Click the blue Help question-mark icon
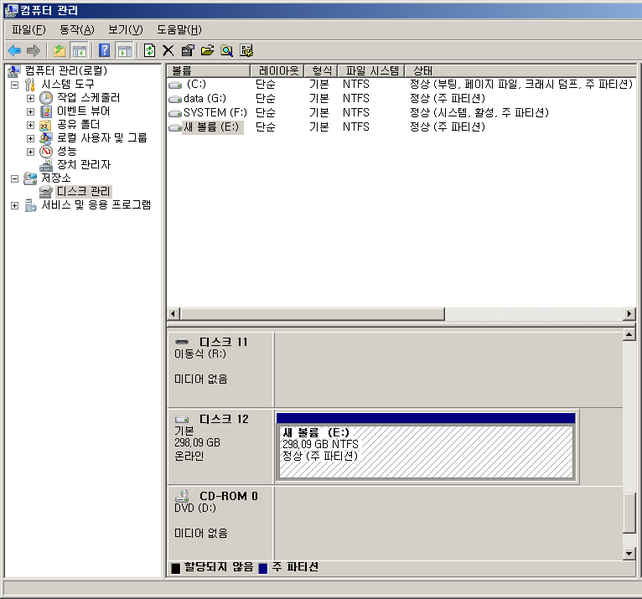This screenshot has height=599, width=642. point(104,50)
